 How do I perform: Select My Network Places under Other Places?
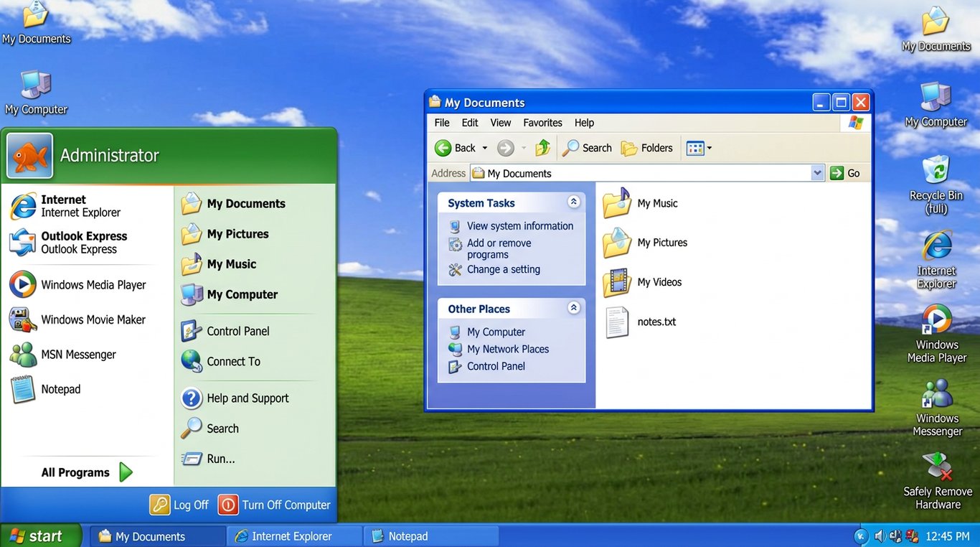tap(507, 349)
